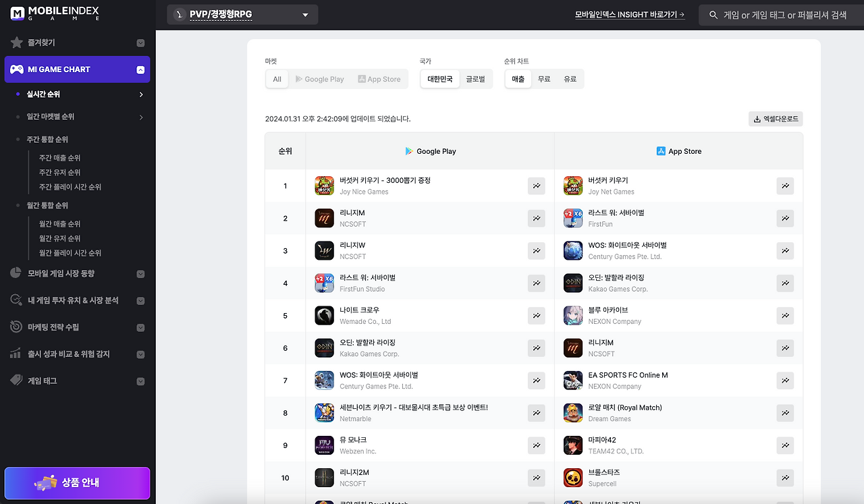Open trend chart for 나이트 크로우
Viewport: 864px width, 504px height.
[537, 316]
